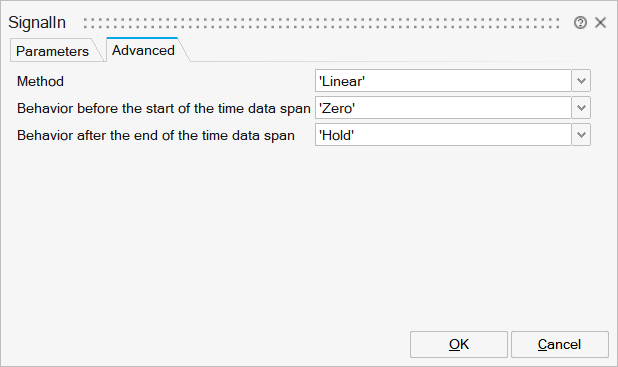Close the SignalIn dialog
618x367 pixels.
pos(600,22)
